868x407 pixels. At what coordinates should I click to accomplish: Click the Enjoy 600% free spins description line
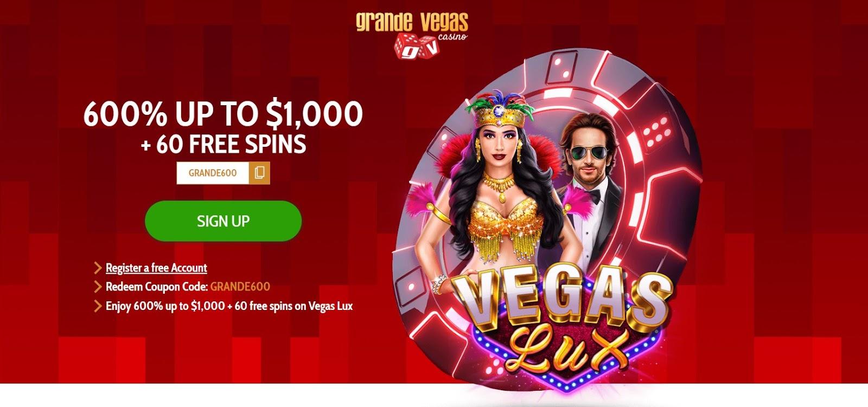pos(229,306)
